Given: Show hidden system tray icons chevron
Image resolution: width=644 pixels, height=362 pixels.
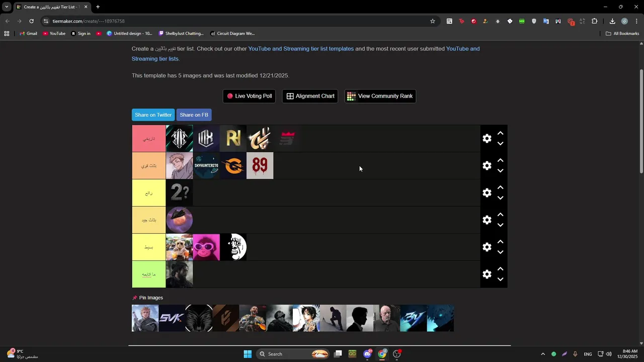Looking at the screenshot, I should (x=542, y=354).
